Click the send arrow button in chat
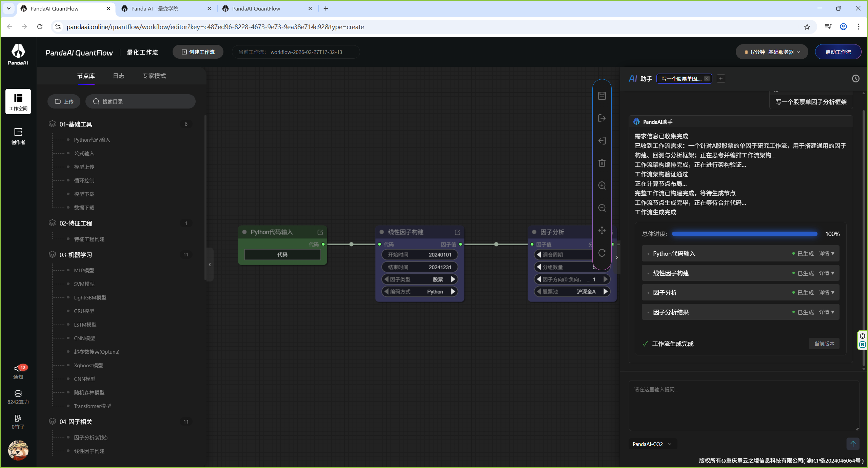The image size is (868, 468). click(x=853, y=444)
